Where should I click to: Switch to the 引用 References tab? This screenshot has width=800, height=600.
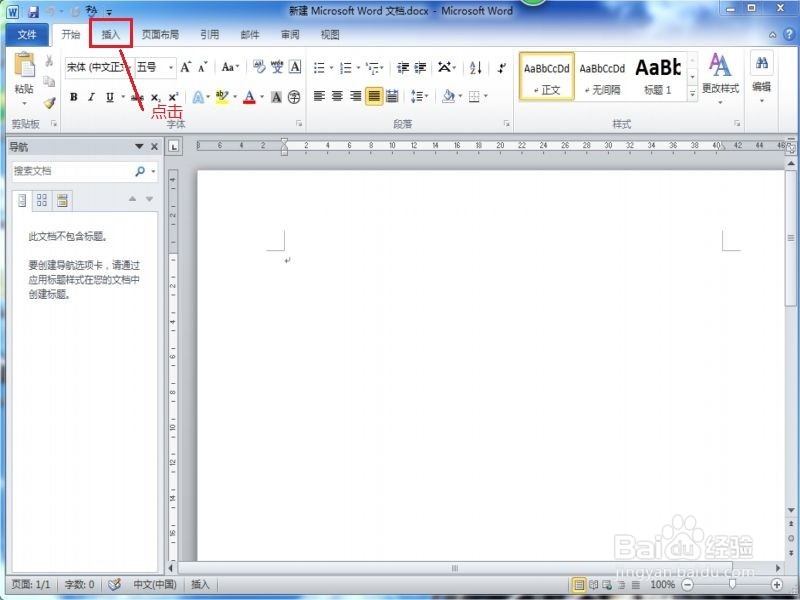point(210,35)
